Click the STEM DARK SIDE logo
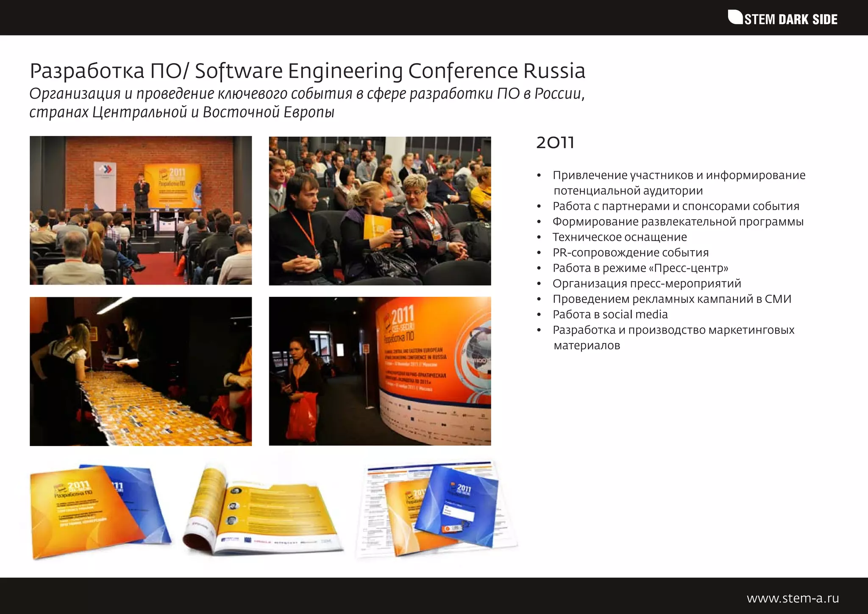 [782, 18]
